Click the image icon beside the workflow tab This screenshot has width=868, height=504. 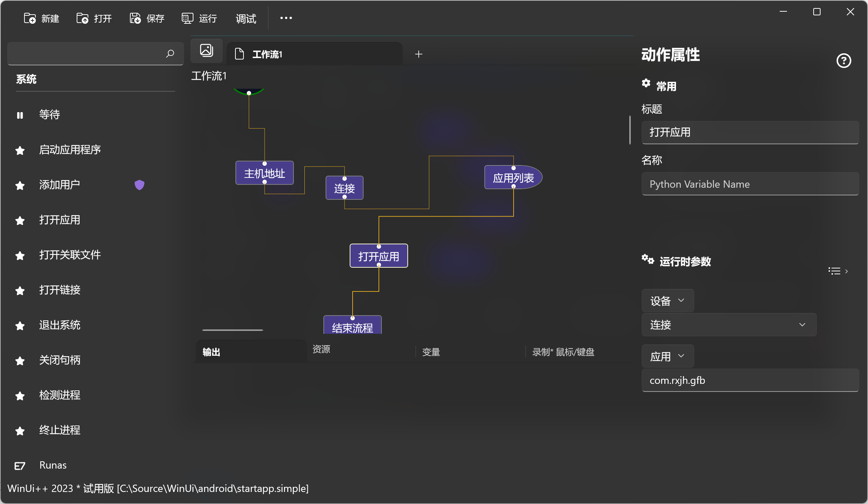tap(207, 50)
